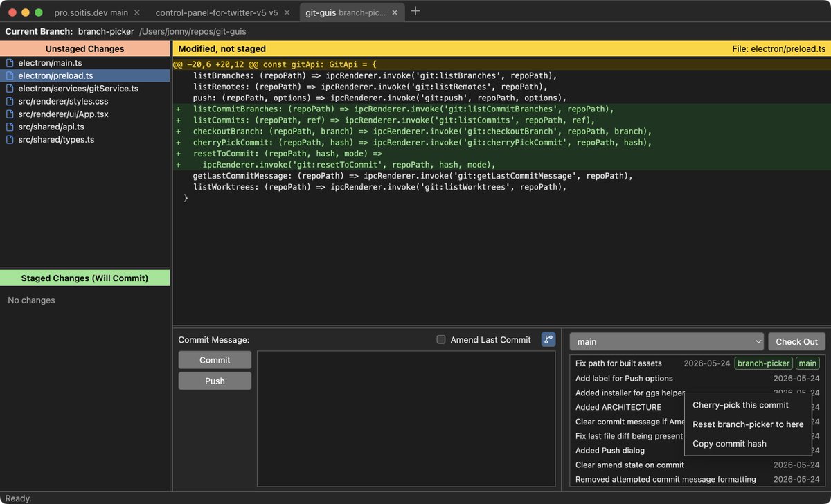Select commit "Add label for Push options"

click(x=697, y=378)
